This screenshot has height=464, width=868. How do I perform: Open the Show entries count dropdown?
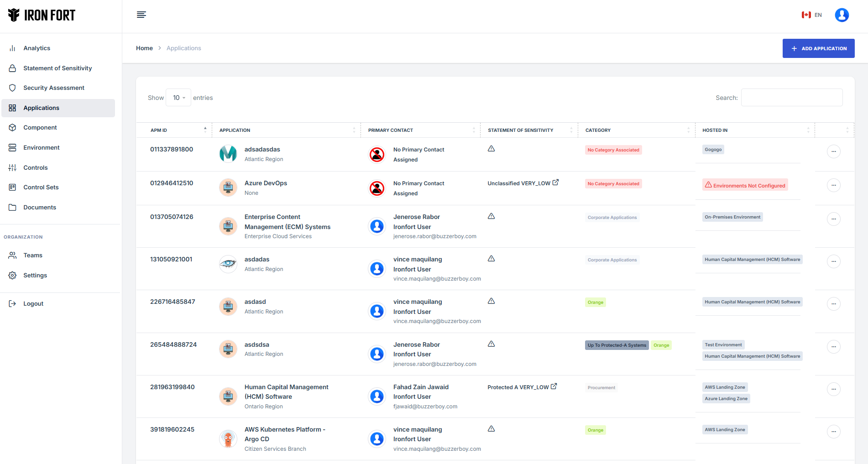pyautogui.click(x=178, y=98)
